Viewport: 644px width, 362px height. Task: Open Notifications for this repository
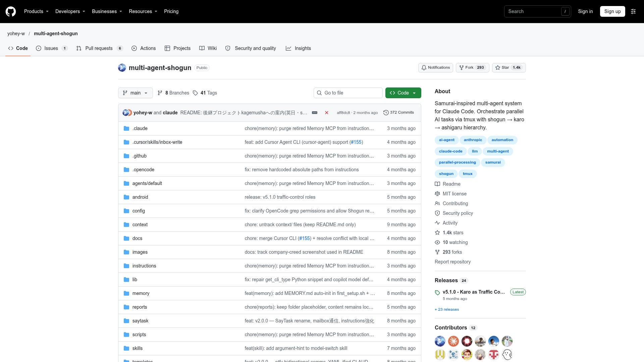[x=436, y=68]
